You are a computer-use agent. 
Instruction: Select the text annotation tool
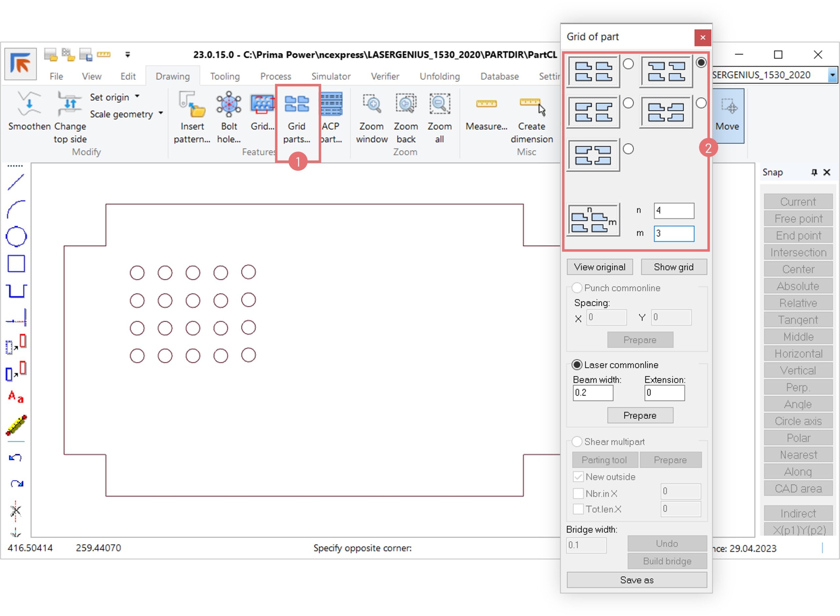click(x=16, y=397)
